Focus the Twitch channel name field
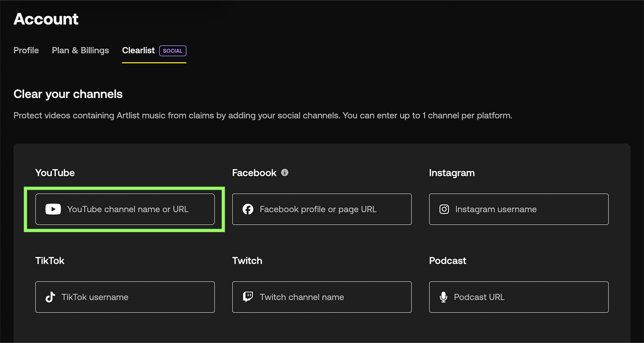The height and width of the screenshot is (343, 644). click(x=322, y=297)
